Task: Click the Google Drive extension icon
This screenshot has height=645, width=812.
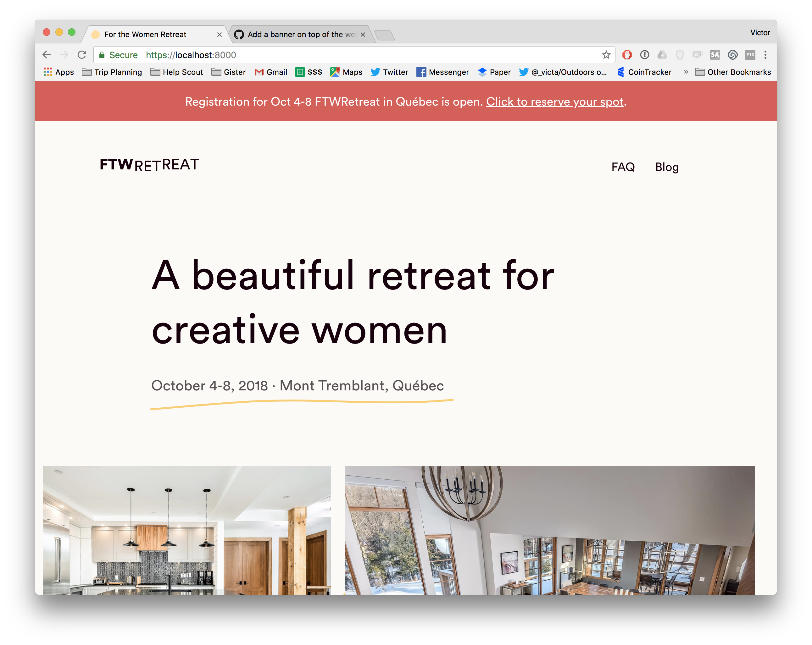Action: click(x=662, y=55)
